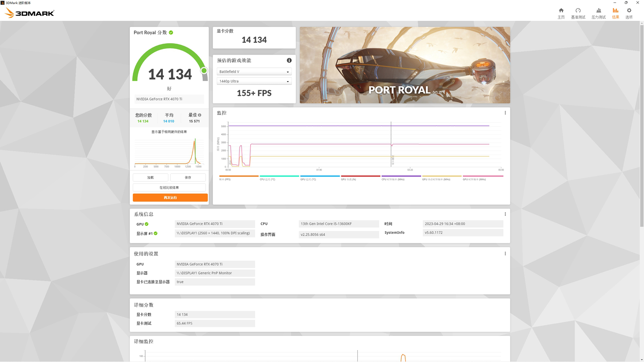The image size is (644, 362).
Task: Click 再次运行 to rerun the test
Action: coord(169,197)
